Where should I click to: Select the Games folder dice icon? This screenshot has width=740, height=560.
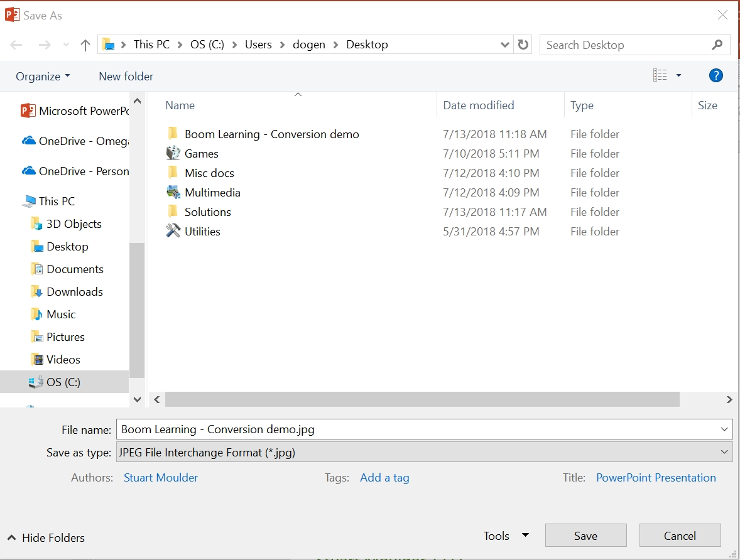pyautogui.click(x=173, y=153)
